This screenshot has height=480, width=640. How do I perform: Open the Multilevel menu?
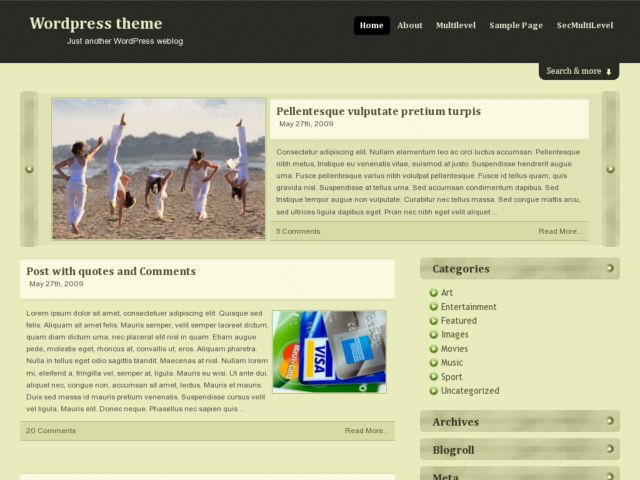coord(455,25)
